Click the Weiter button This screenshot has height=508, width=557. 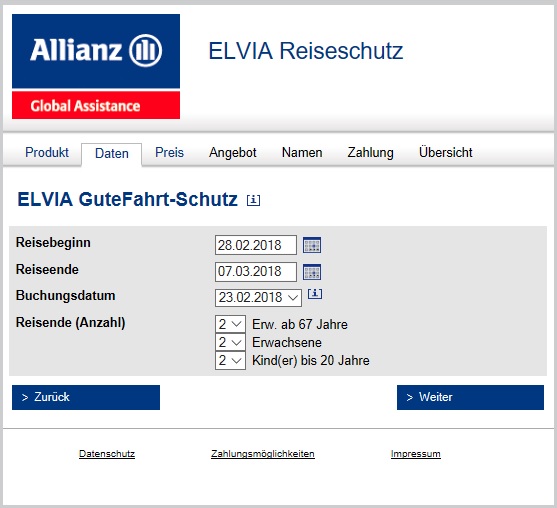470,397
